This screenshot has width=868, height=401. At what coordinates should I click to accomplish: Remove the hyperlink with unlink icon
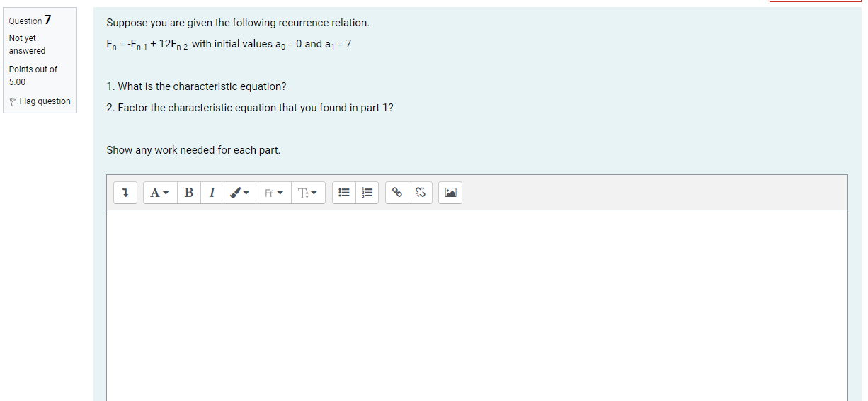click(421, 193)
